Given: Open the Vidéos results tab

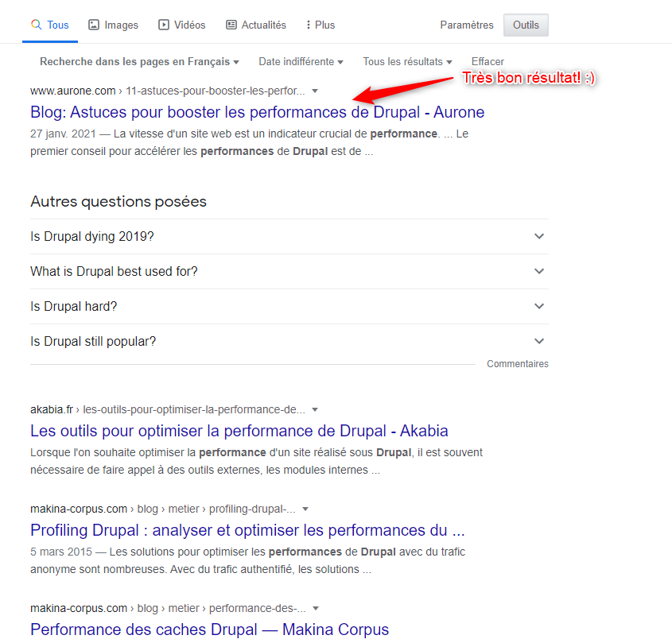Looking at the screenshot, I should coord(181,25).
